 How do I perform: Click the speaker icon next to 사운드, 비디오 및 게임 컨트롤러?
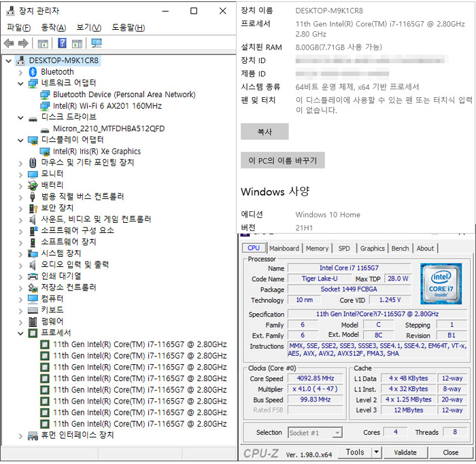(x=33, y=219)
